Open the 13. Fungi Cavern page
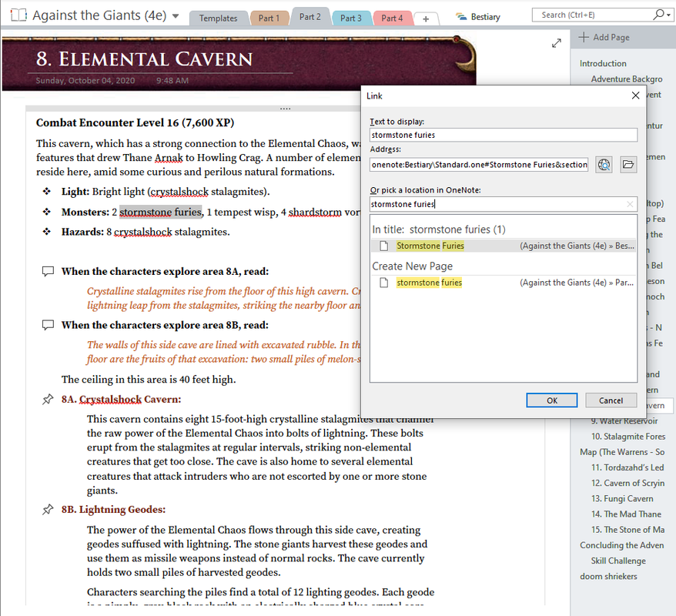 (622, 498)
